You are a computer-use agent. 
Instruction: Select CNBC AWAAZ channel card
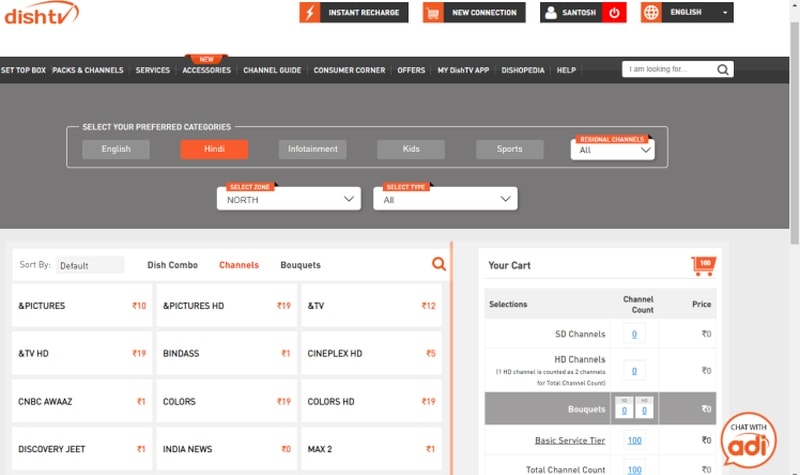(82, 402)
